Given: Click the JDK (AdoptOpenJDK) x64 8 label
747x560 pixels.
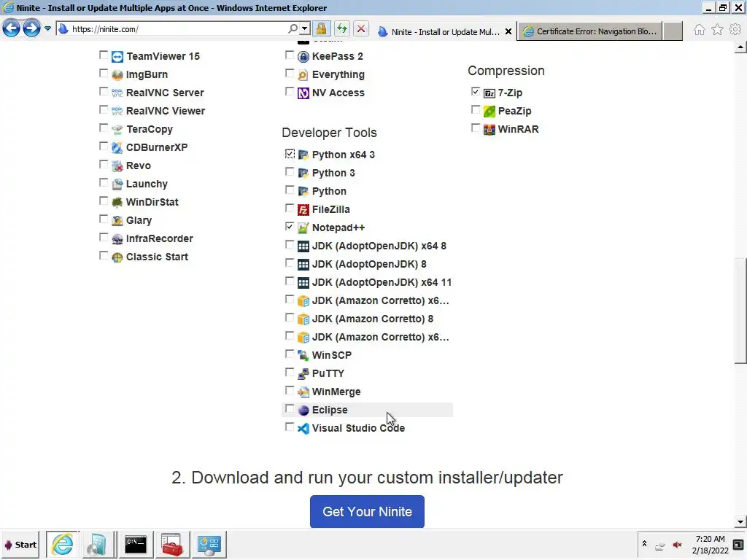Looking at the screenshot, I should coord(379,246).
